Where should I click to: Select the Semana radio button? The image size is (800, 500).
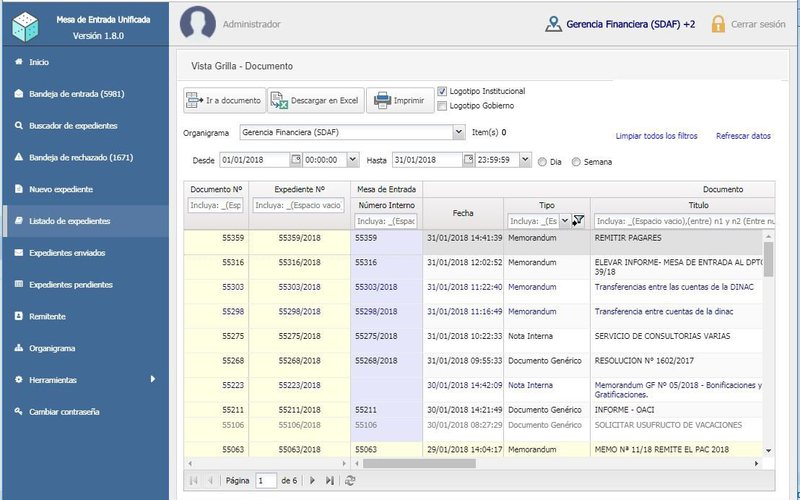(576, 162)
